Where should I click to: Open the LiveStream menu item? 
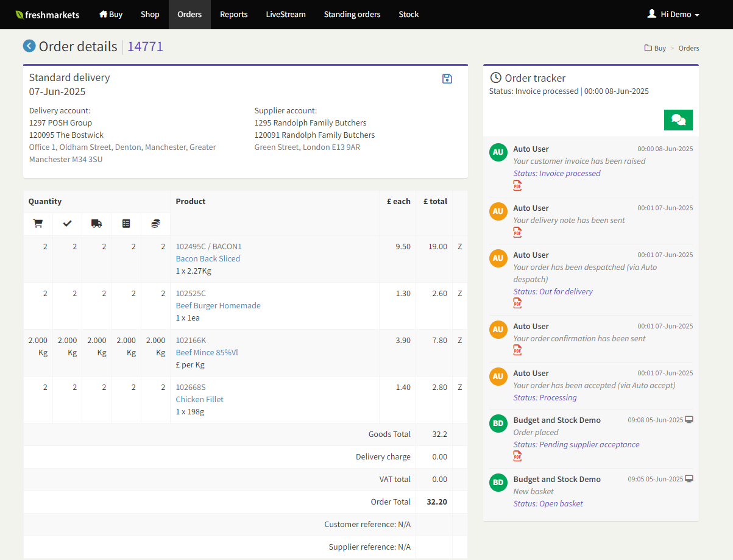coord(286,14)
